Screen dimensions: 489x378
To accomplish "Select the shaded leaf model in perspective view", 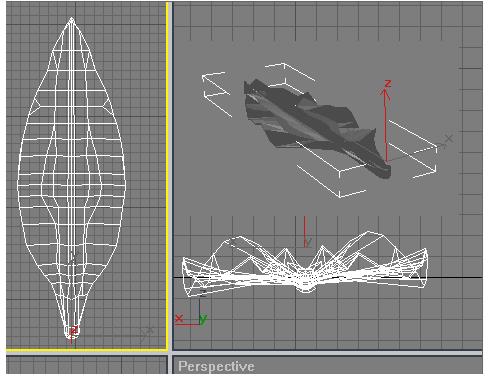I will coord(317,128).
